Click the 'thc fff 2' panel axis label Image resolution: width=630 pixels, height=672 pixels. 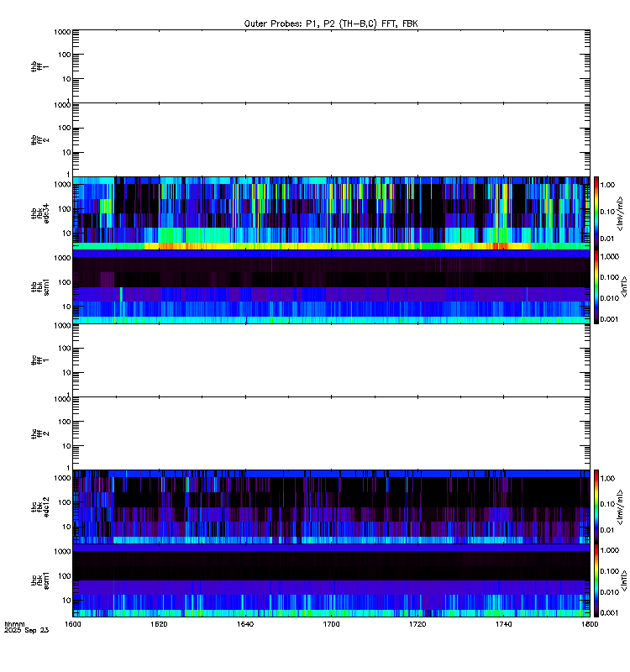click(39, 433)
